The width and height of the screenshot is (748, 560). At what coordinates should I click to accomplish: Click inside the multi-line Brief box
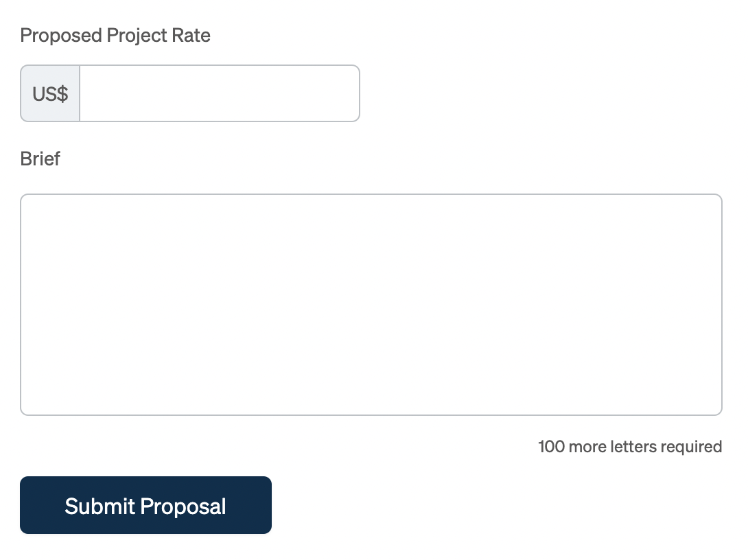coord(371,305)
